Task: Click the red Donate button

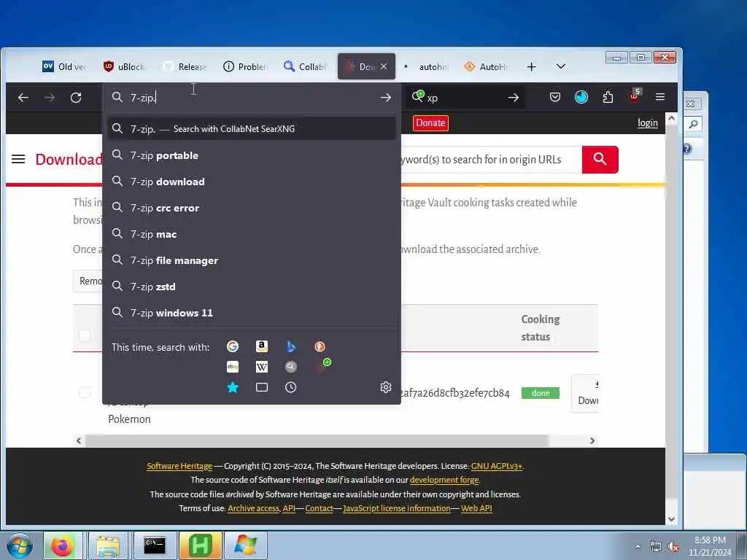Action: tap(430, 122)
